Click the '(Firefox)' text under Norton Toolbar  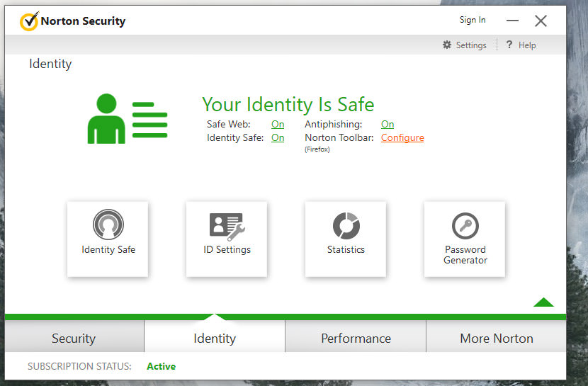(x=317, y=149)
